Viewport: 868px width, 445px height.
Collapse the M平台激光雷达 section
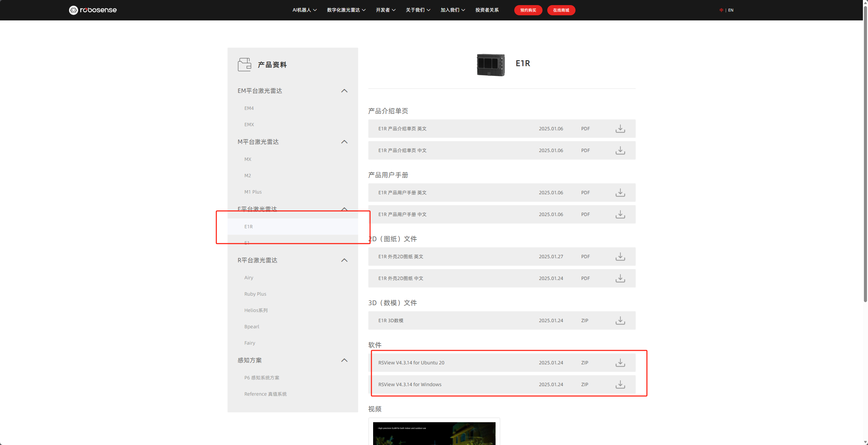(x=344, y=142)
